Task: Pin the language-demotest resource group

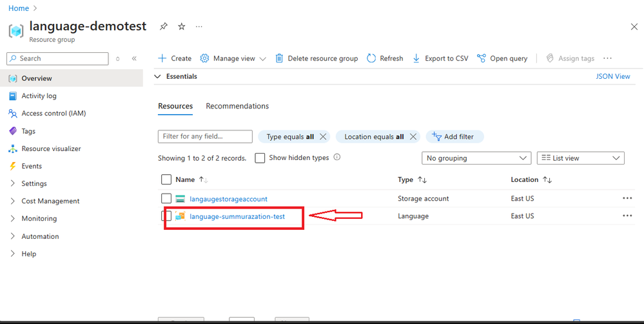Action: tap(164, 26)
